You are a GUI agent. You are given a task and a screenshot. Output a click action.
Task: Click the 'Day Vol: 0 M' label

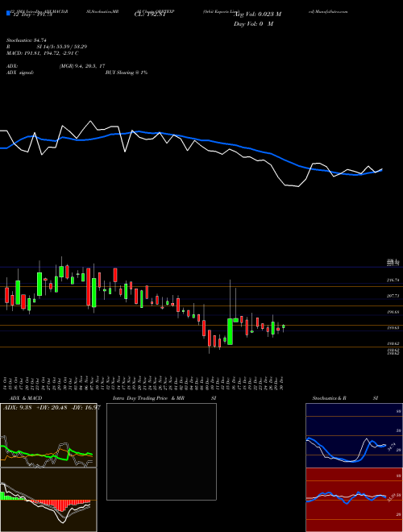253,24
